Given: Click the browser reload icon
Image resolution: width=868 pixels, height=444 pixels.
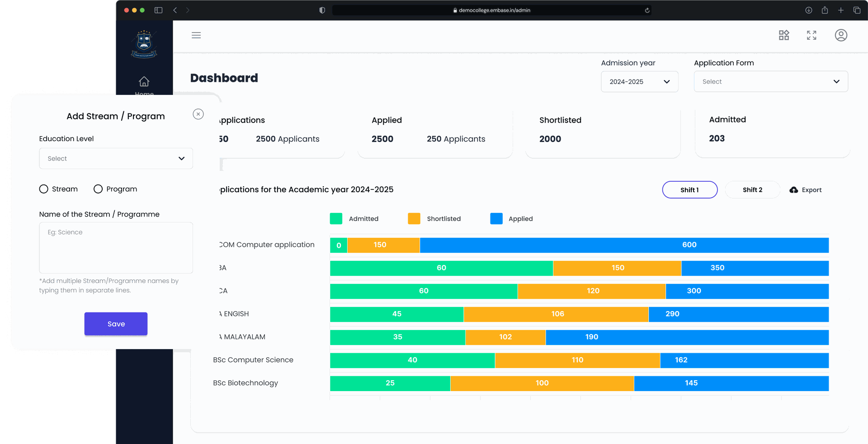Looking at the screenshot, I should [647, 10].
